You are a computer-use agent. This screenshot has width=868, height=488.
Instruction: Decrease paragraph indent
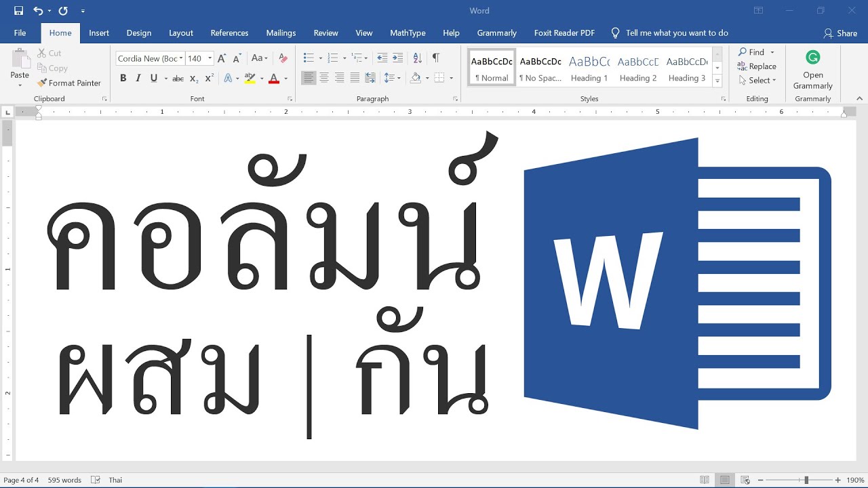[x=382, y=58]
